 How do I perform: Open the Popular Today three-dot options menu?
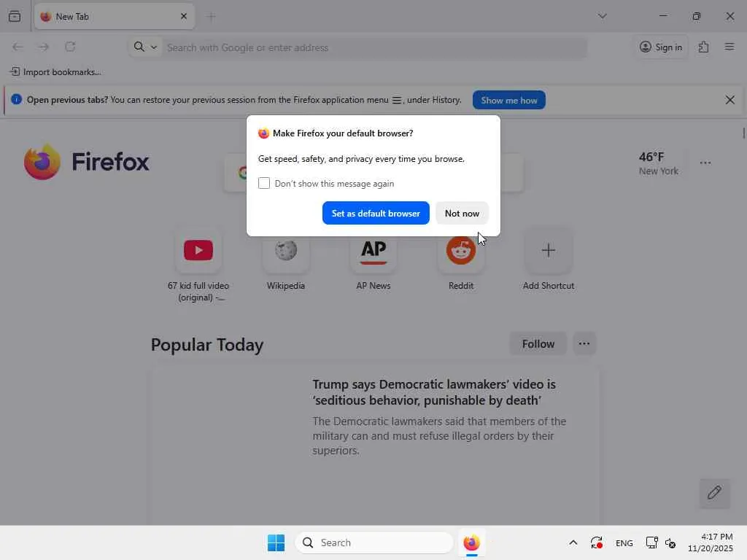coord(584,344)
